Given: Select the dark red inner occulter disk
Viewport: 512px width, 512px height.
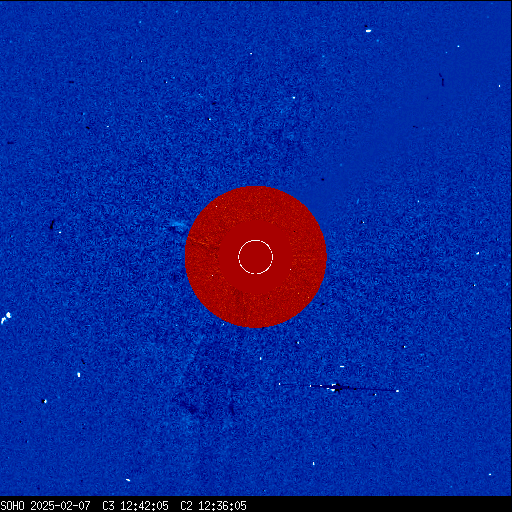Looking at the screenshot, I should (x=256, y=257).
